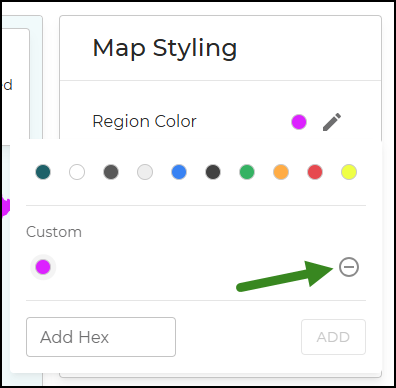
Task: Select the near-black charcoal color swatch
Action: pos(213,172)
